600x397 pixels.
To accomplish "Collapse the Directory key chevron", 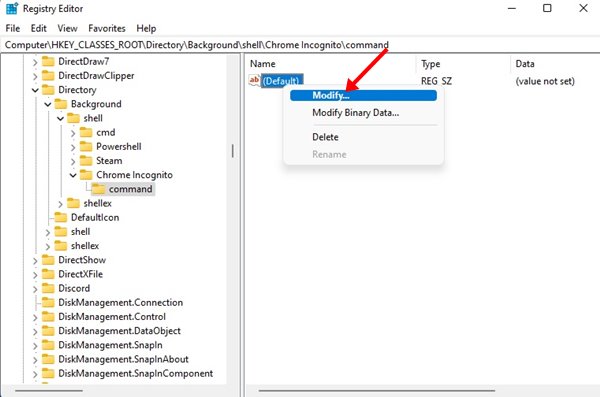I will tap(35, 90).
